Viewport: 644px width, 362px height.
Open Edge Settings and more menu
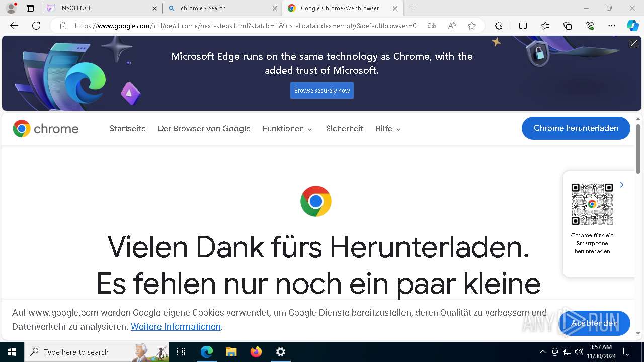click(612, 26)
